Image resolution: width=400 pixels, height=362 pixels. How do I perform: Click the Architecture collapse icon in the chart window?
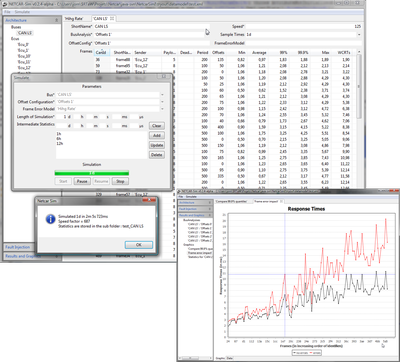click(210, 203)
